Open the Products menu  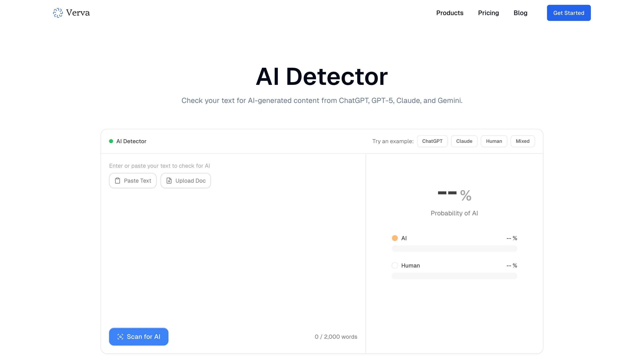[450, 13]
